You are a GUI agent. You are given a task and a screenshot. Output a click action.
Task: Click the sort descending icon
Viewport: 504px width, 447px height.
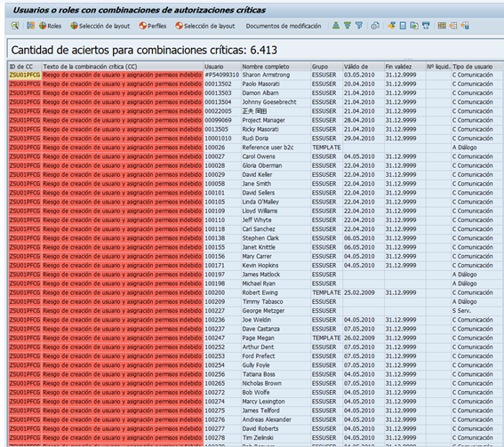point(348,26)
